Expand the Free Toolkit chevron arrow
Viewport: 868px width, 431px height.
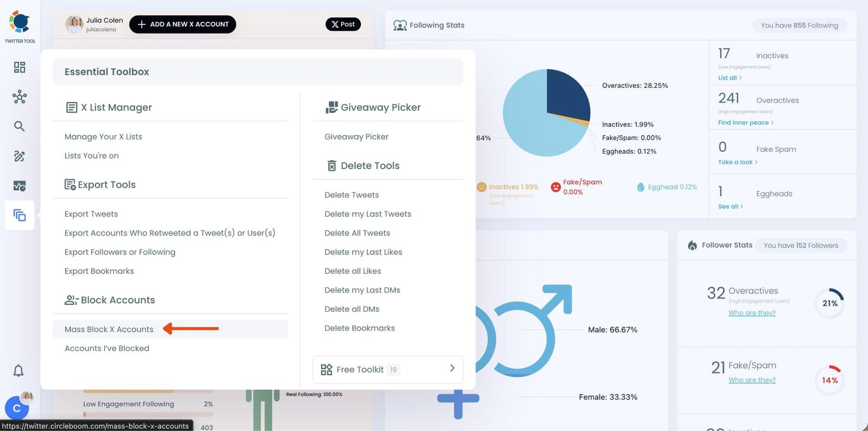point(452,369)
